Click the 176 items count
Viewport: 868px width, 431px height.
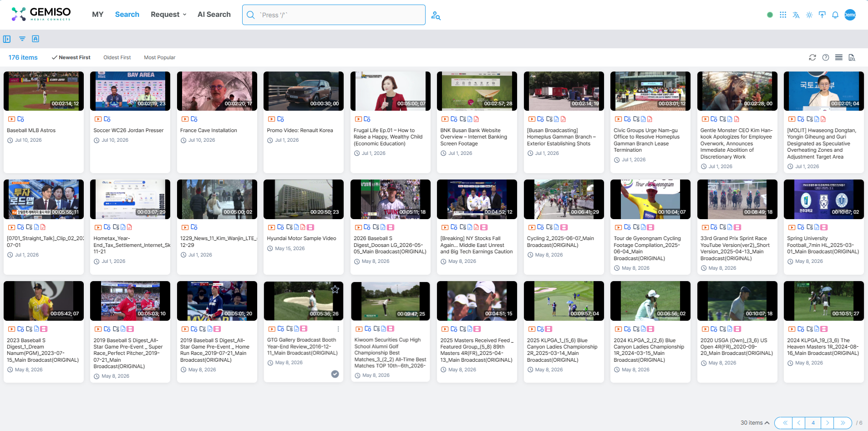[x=23, y=57]
